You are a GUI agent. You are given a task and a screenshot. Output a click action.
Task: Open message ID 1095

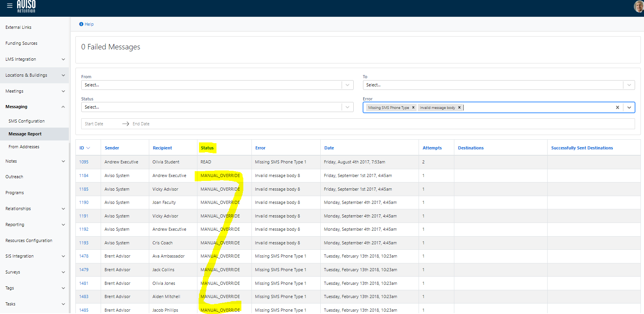[x=84, y=162]
